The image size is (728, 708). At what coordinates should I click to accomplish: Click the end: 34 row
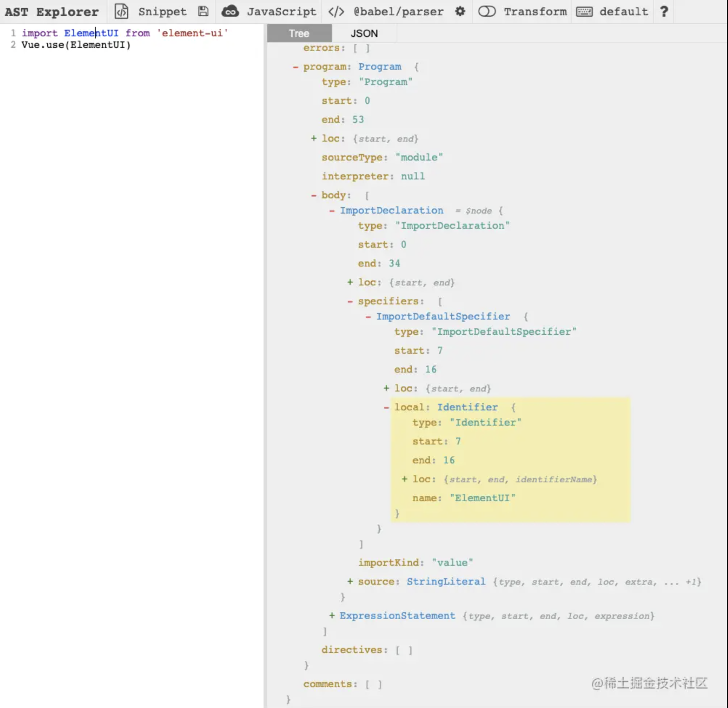click(379, 264)
